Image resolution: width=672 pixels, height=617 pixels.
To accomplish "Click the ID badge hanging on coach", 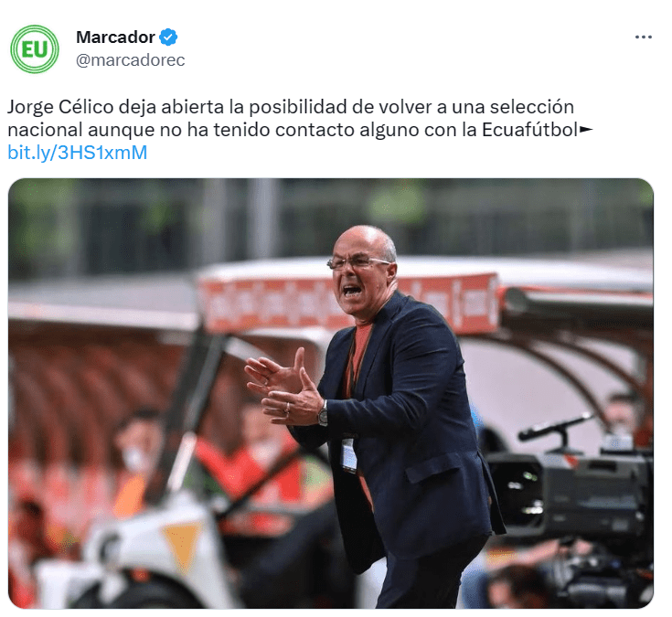I will [x=349, y=455].
